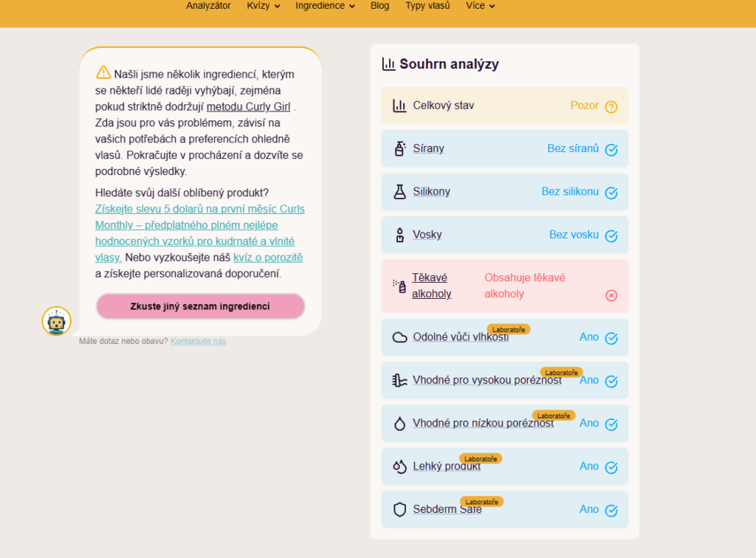Click the X icon for volatile alcohols
Viewport: 756px width, 558px height.
click(x=611, y=295)
